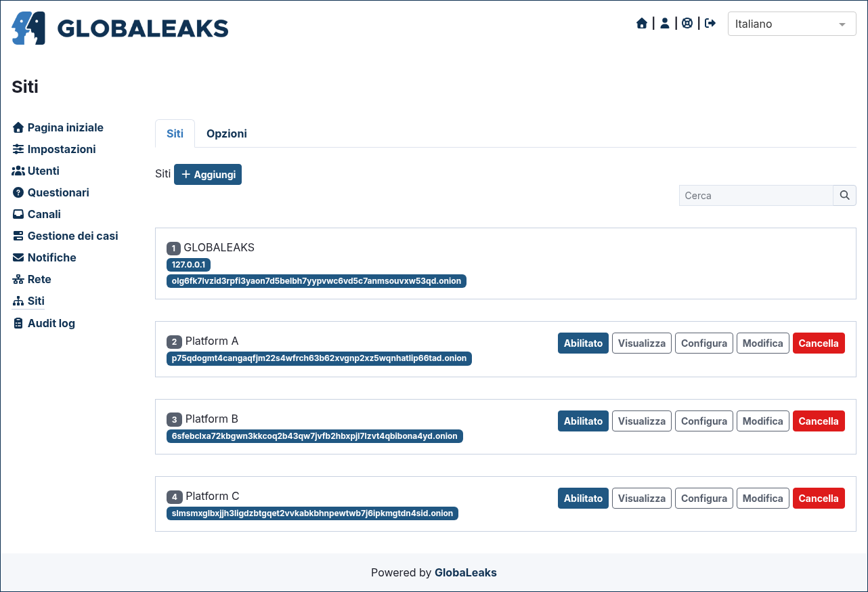Click the GlobaLeaks logo in header
This screenshot has width=868, height=592.
(x=120, y=28)
